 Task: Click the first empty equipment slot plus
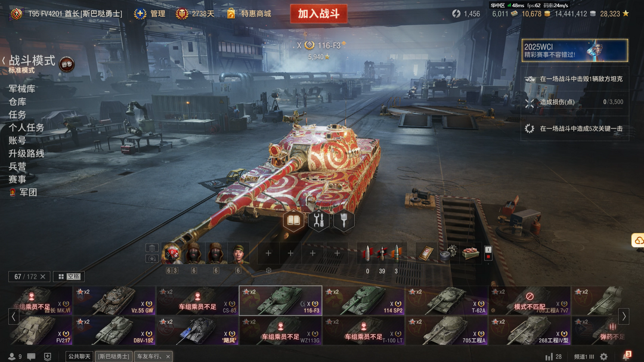click(x=268, y=253)
